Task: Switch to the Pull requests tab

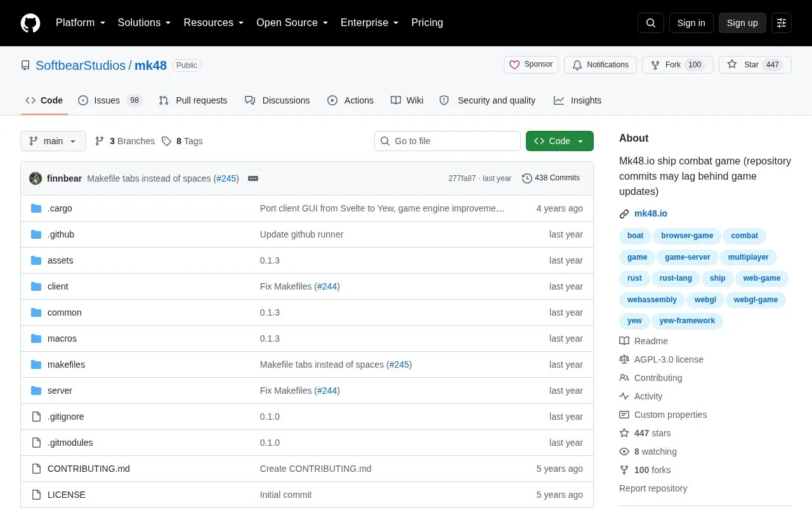Action: pos(193,100)
